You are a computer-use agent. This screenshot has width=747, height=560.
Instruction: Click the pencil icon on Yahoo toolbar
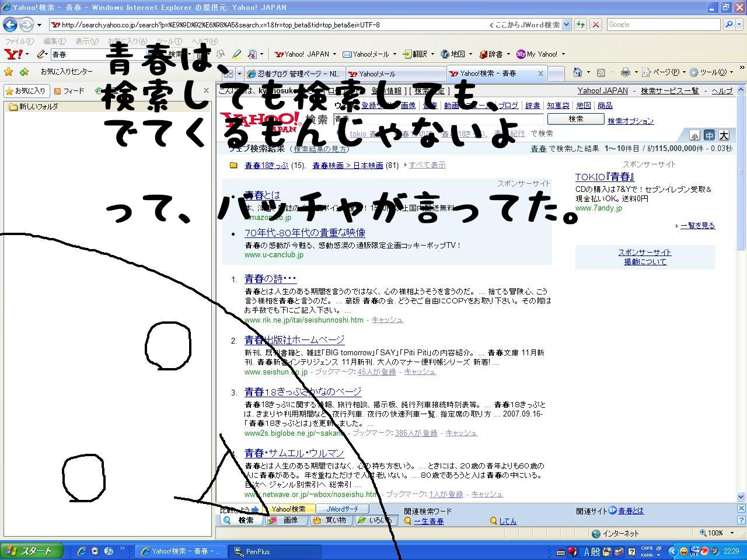tap(41, 54)
